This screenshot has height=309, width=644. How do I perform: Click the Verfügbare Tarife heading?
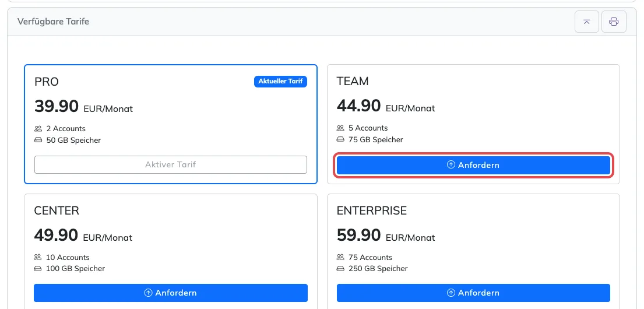[54, 22]
